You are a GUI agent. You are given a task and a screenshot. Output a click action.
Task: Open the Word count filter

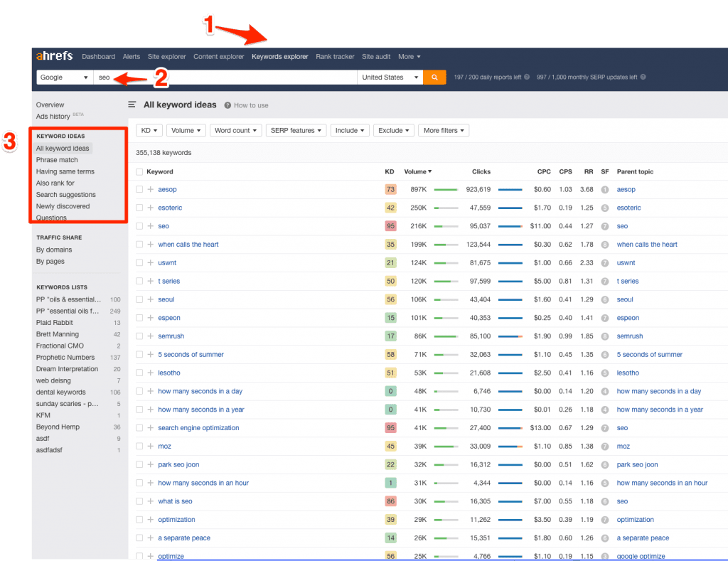pyautogui.click(x=235, y=131)
